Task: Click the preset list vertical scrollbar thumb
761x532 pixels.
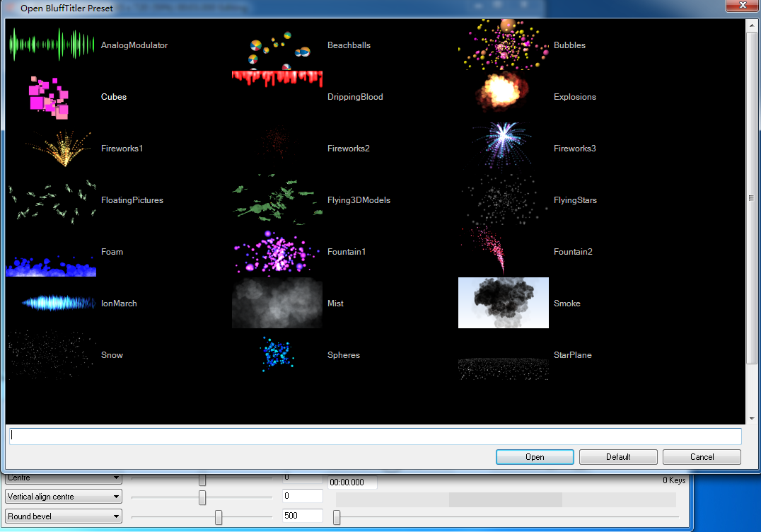Action: [752, 197]
